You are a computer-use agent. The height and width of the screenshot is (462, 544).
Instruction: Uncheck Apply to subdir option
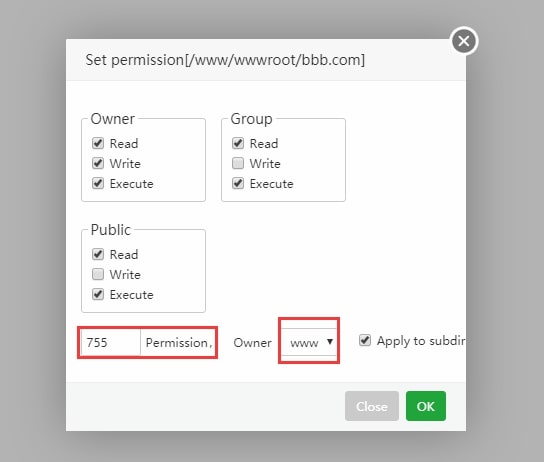(365, 340)
